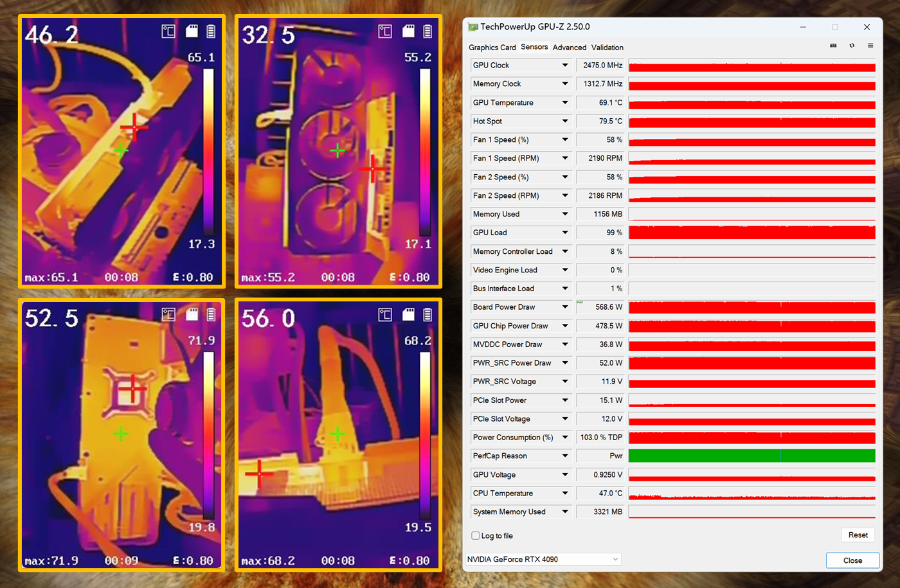This screenshot has height=588, width=900.
Task: Expand the Memory Controller Load dropdown
Action: coord(565,252)
